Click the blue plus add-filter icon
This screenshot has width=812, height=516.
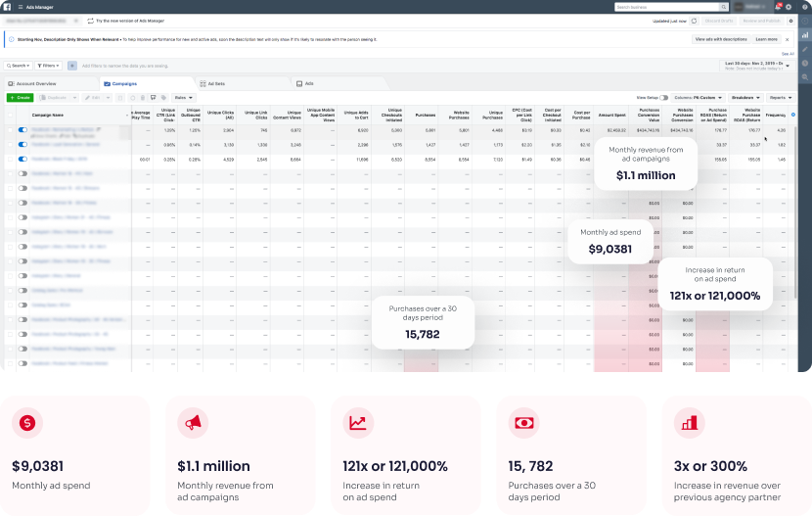[x=72, y=66]
